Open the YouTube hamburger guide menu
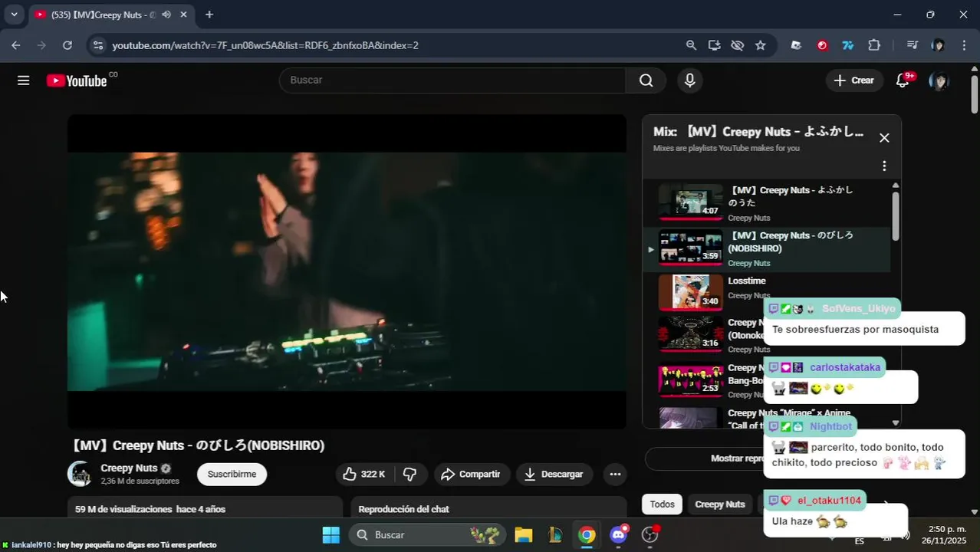The width and height of the screenshot is (980, 552). tap(24, 80)
